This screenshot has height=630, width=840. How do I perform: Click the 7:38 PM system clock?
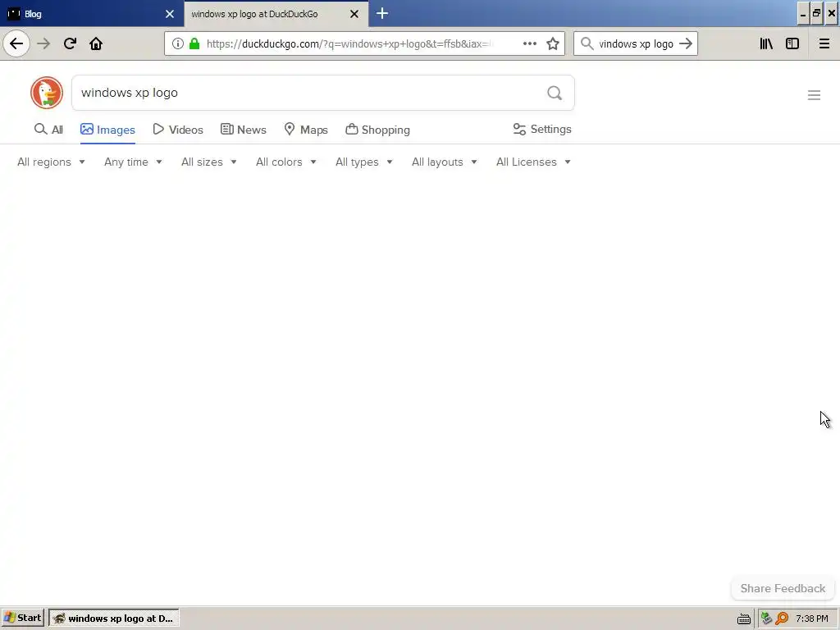pos(812,619)
